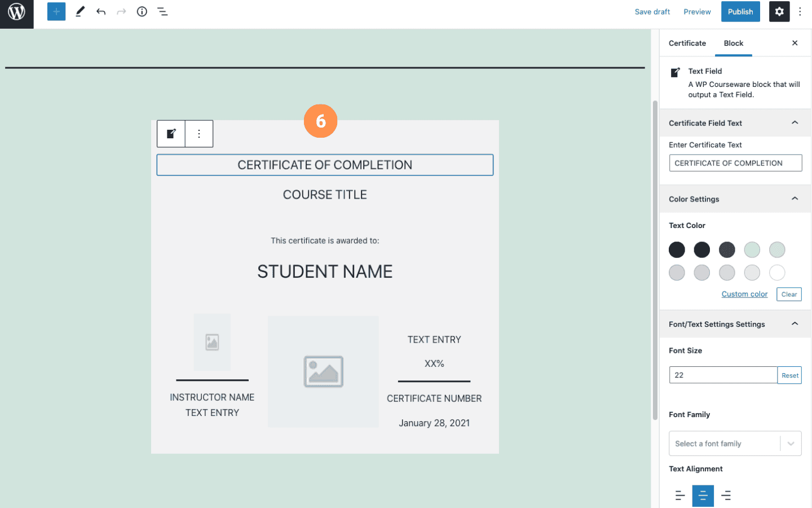Select the Tools pencil icon
Image resolution: width=812 pixels, height=508 pixels.
pyautogui.click(x=80, y=12)
